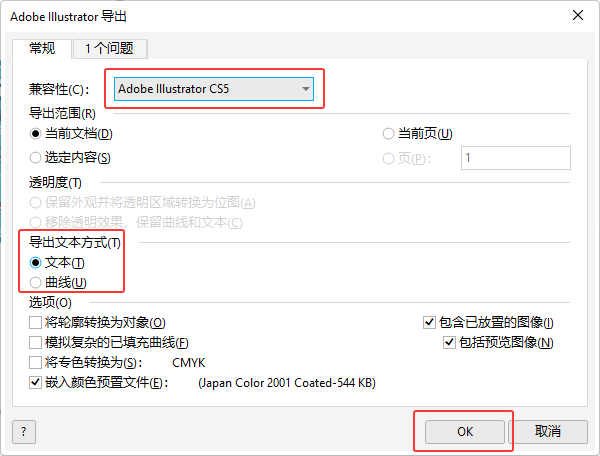Screen dimensions: 600x456
Task: Switch to the 1 个问题 tab
Action: click(x=109, y=49)
